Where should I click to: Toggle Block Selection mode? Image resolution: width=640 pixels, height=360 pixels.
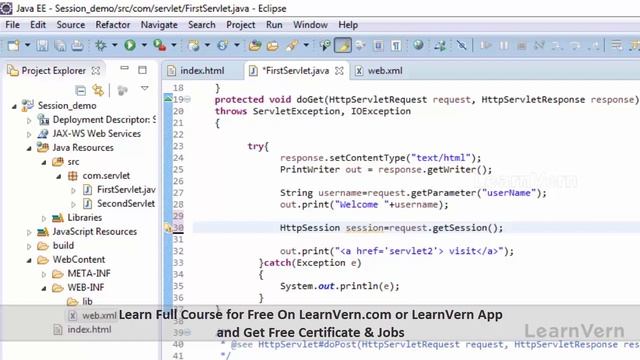coord(378,45)
